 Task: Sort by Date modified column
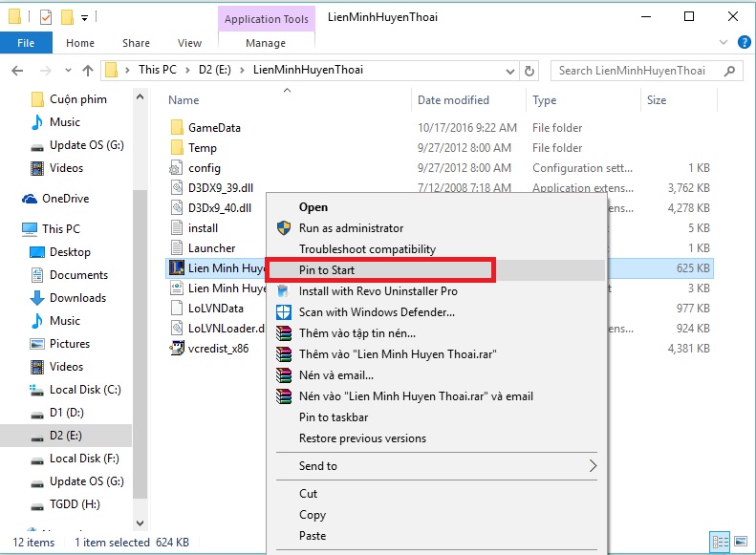[x=453, y=100]
